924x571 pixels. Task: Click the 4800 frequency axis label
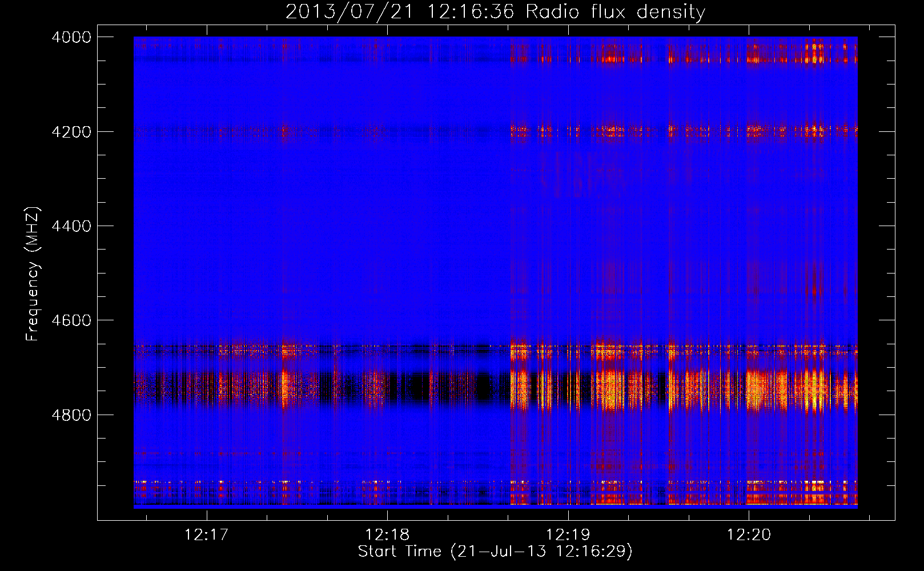71,415
